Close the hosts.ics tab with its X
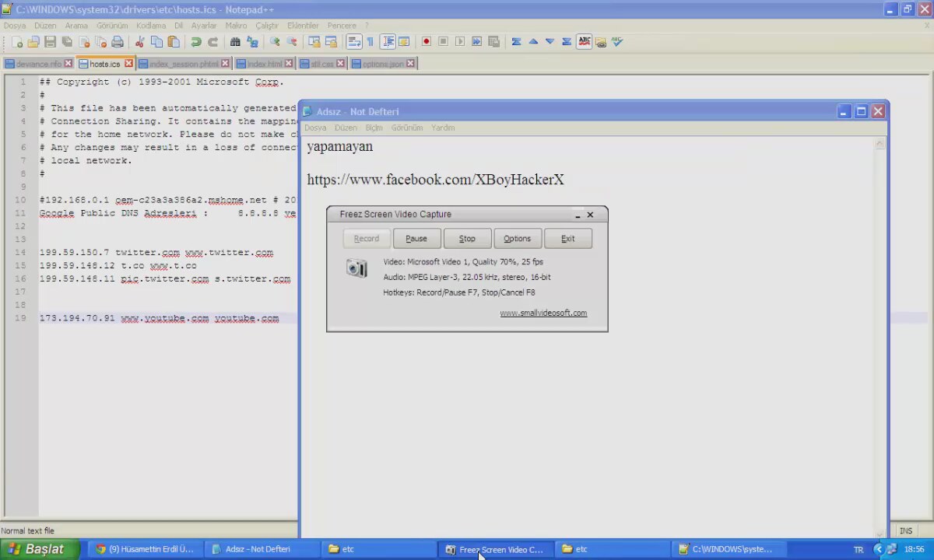This screenshot has width=934, height=560. click(x=128, y=64)
